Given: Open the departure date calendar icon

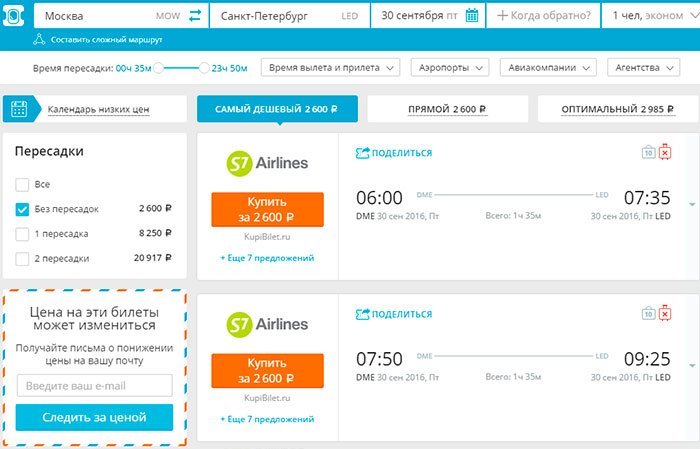Looking at the screenshot, I should click(472, 16).
